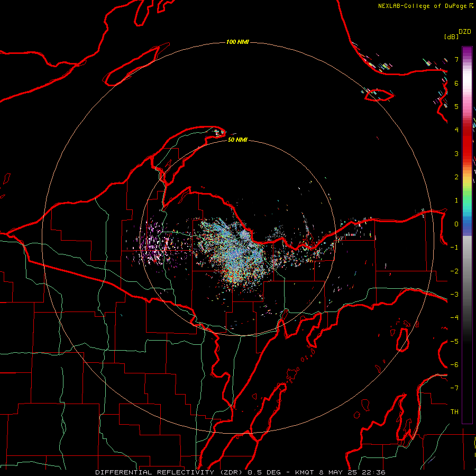Click the KMQT radar site identifier
The image size is (476, 476).
click(305, 472)
